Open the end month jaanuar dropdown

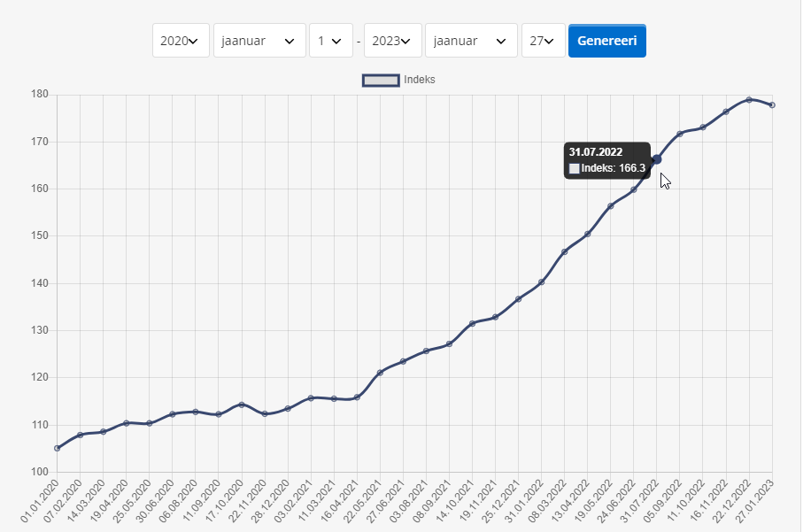pos(471,41)
